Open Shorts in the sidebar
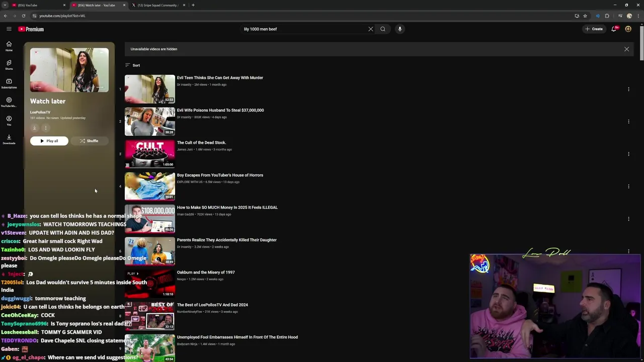This screenshot has height=362, width=644. 9,65
